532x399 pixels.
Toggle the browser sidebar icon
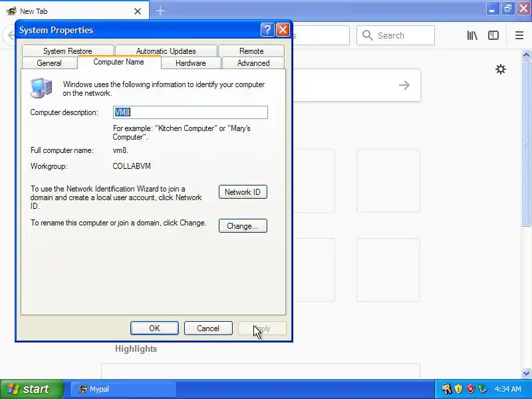pos(493,35)
